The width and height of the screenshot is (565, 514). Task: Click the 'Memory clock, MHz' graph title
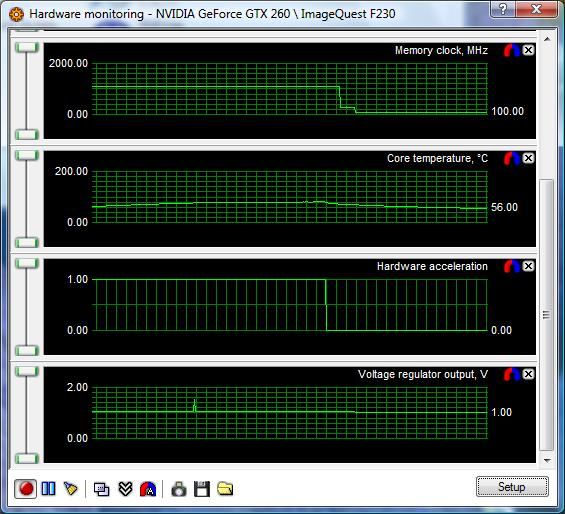click(441, 50)
